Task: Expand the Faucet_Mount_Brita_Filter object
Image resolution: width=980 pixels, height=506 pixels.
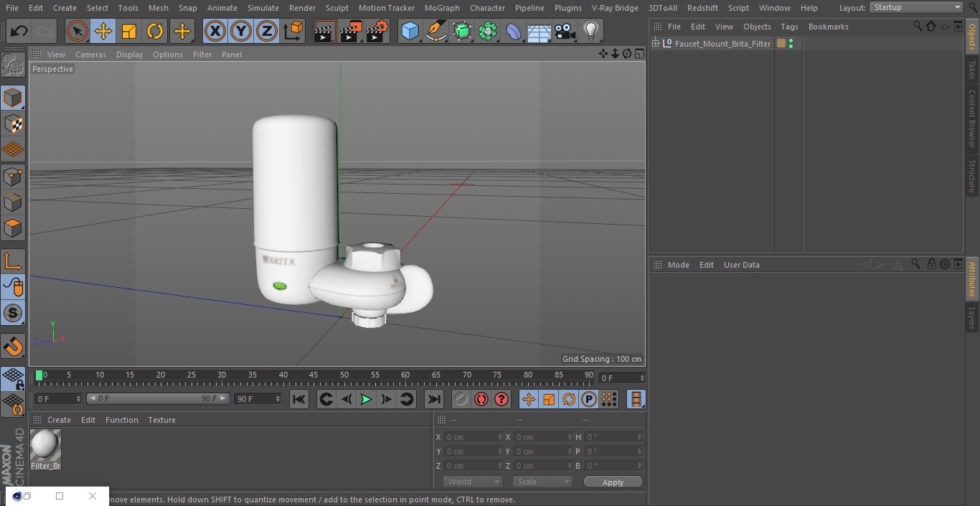Action: coord(655,44)
